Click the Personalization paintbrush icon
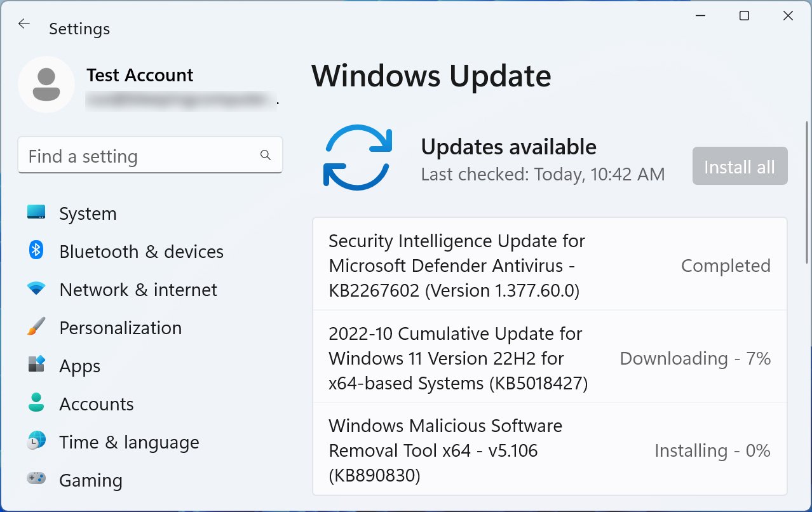Viewport: 812px width, 512px height. pyautogui.click(x=36, y=327)
